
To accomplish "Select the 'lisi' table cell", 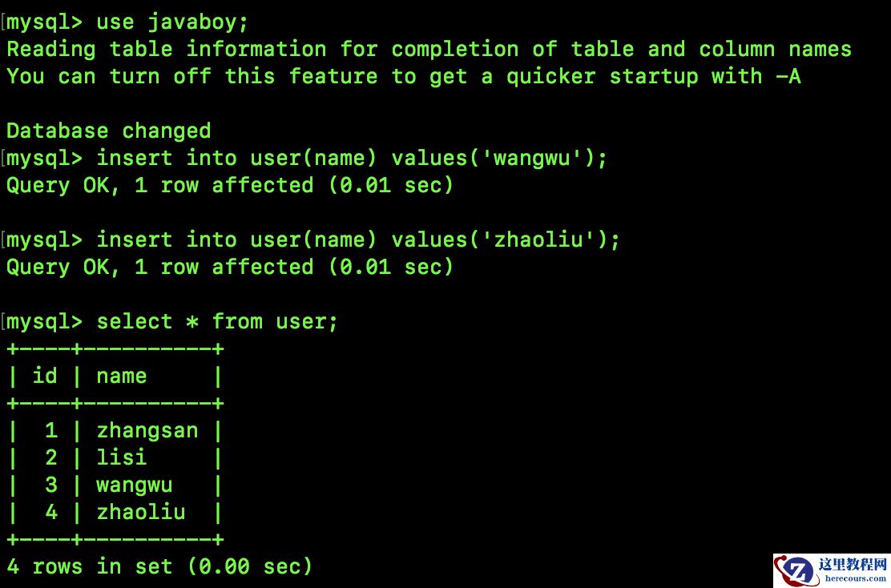I will coord(122,457).
